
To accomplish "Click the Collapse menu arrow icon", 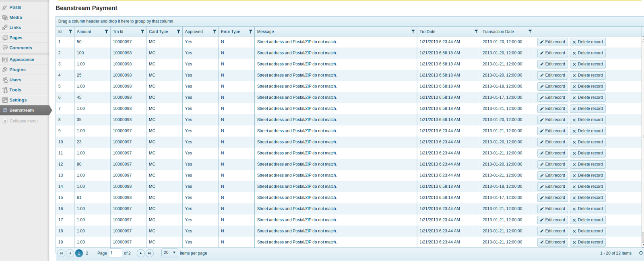I will pos(5,121).
